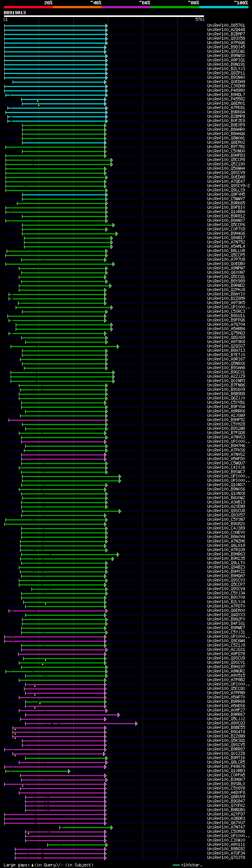
Task: Click the green ~80% legend color bar
Action: 175,7
